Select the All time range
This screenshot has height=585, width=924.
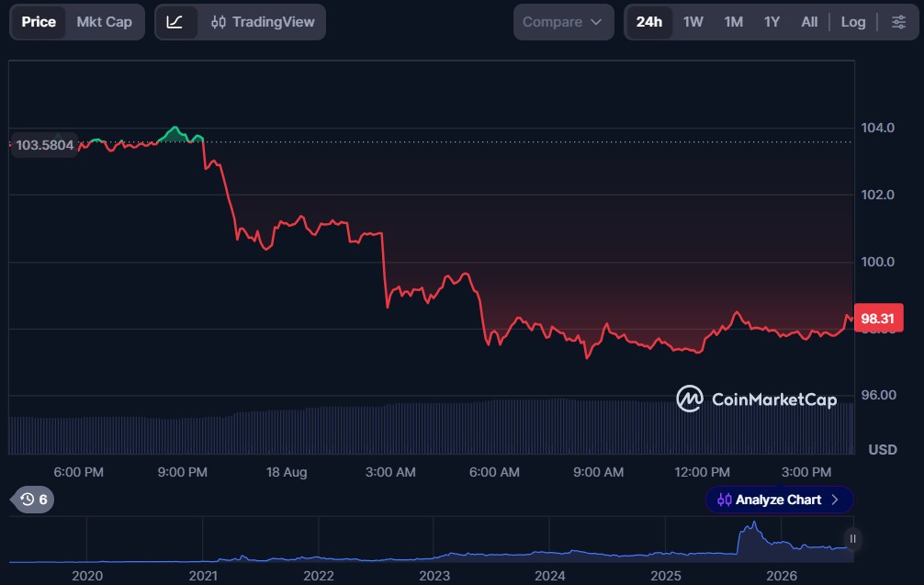[x=809, y=22]
